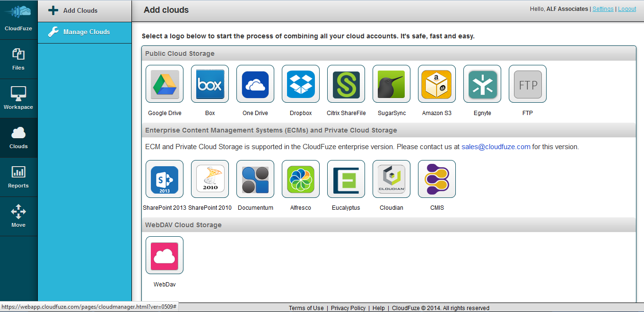644x312 pixels.
Task: Select the CMIS icon
Action: point(437,179)
